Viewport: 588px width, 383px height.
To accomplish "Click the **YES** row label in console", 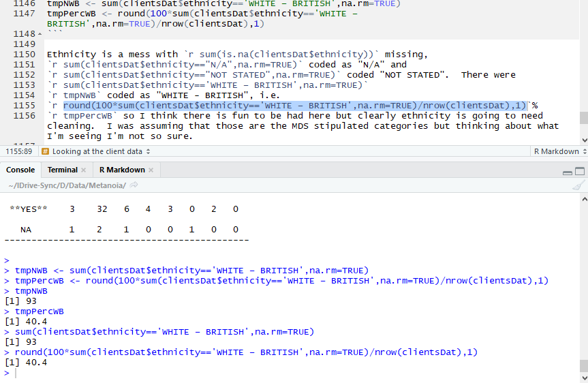I will 29,209.
